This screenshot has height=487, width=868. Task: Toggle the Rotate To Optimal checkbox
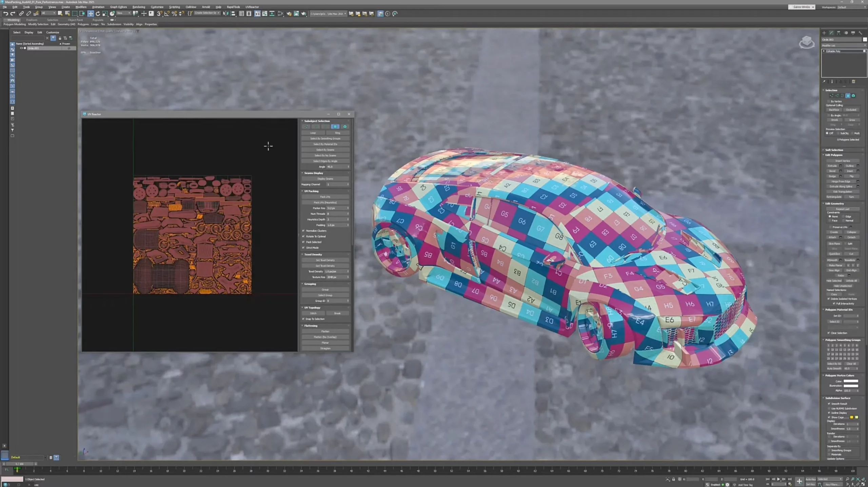pos(303,236)
